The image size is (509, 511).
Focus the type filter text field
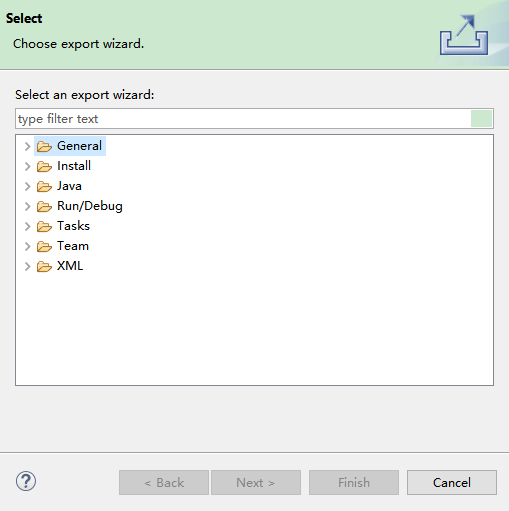pos(243,119)
